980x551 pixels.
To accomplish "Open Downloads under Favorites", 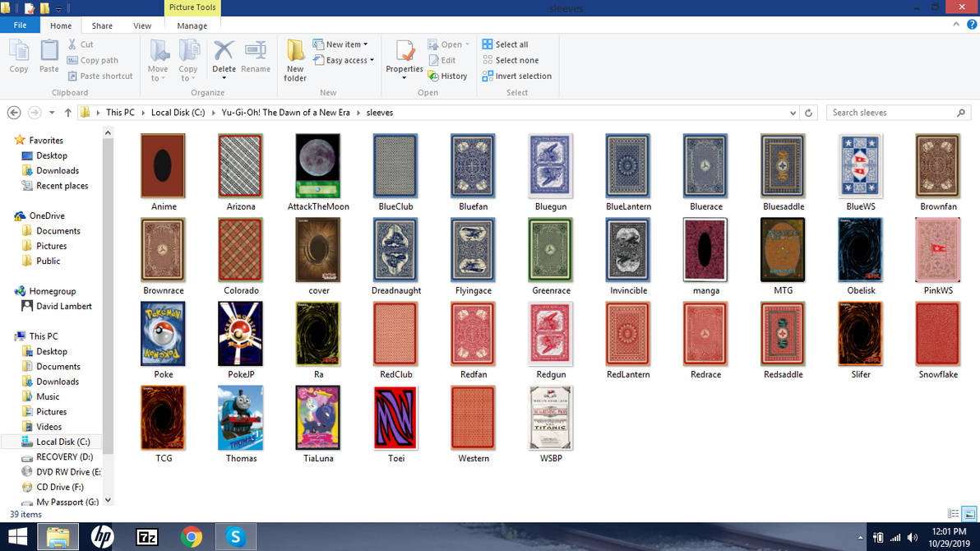I will 58,171.
